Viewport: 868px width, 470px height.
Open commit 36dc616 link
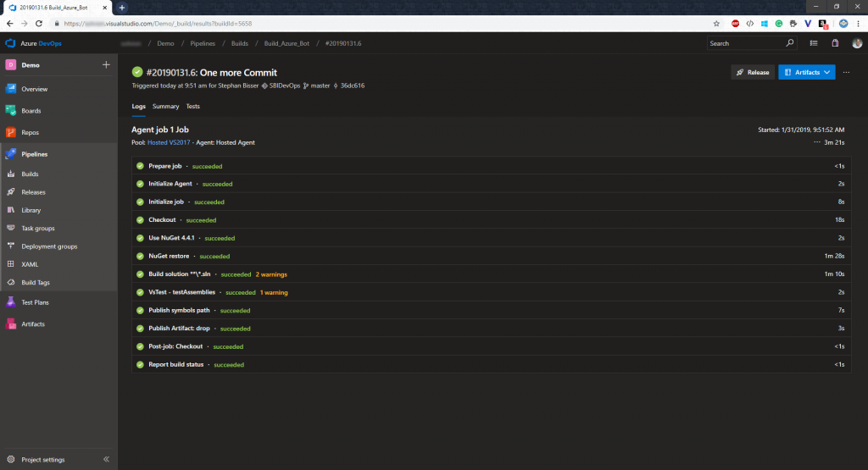click(x=352, y=86)
